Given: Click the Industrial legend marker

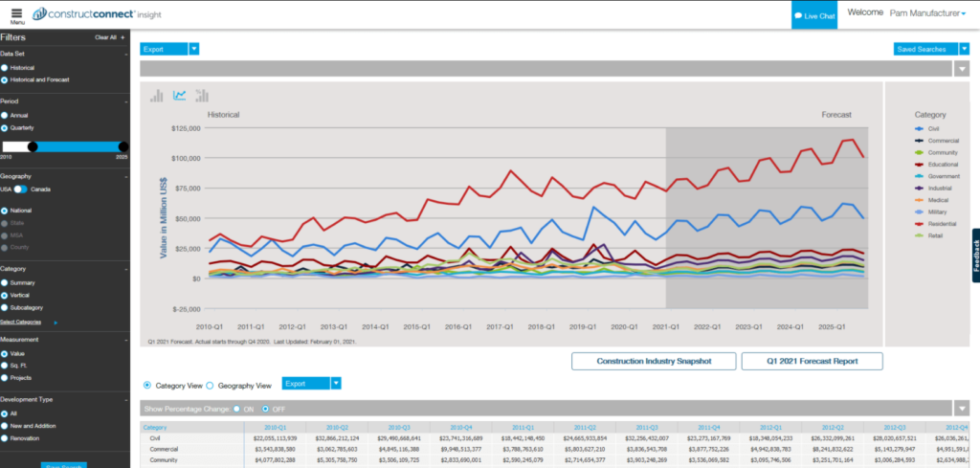Looking at the screenshot, I should [920, 189].
